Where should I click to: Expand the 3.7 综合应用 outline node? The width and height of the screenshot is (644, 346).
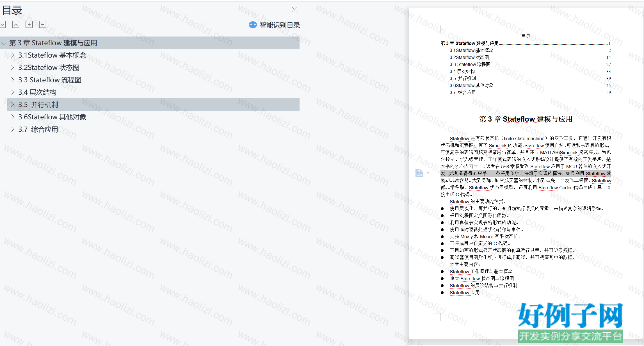(x=12, y=129)
